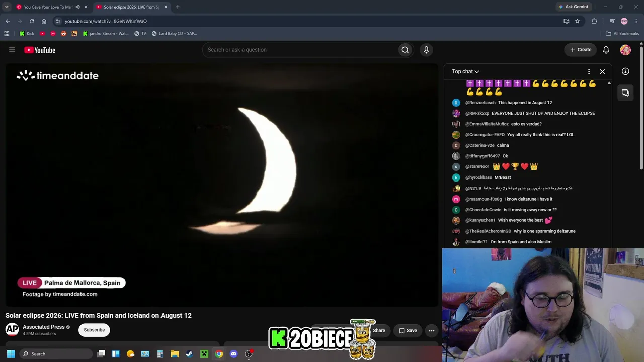Open Calculator from the taskbar
Viewport: 644px width, 362px height.
(x=160, y=354)
